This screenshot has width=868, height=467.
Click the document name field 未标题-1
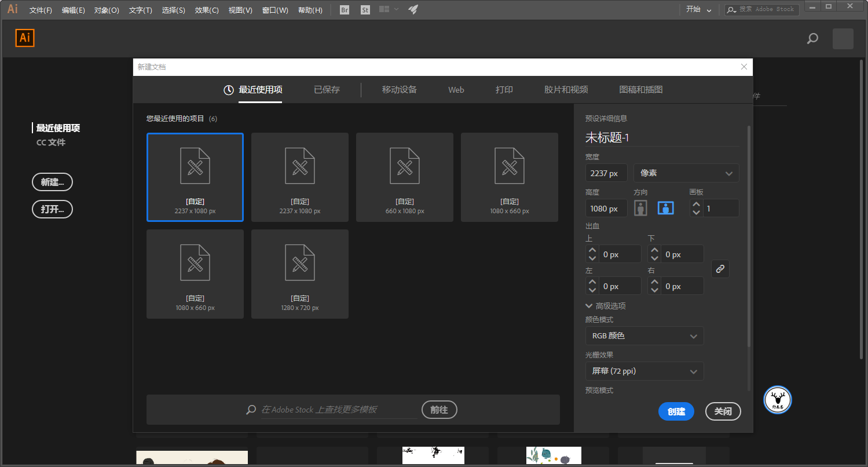[x=662, y=137]
